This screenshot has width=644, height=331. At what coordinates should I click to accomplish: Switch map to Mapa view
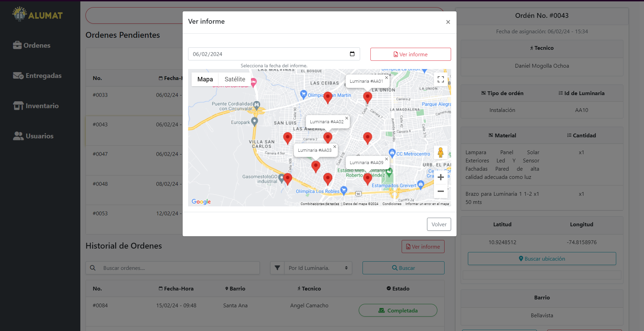(x=205, y=79)
